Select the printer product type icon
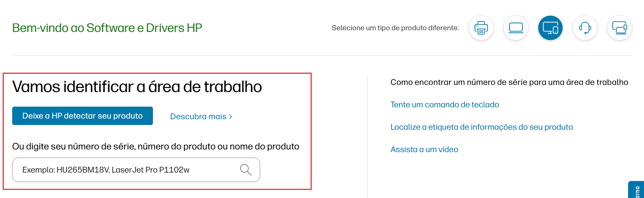 [x=481, y=28]
